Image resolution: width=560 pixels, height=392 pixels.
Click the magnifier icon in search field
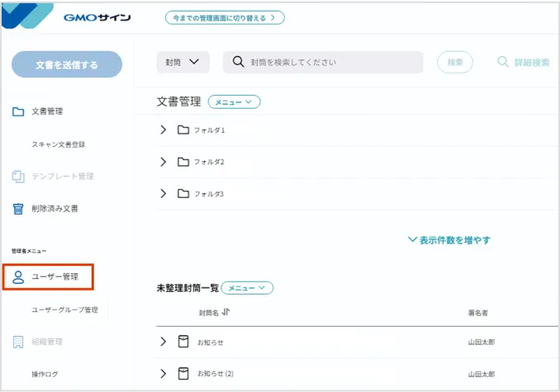pyautogui.click(x=238, y=62)
